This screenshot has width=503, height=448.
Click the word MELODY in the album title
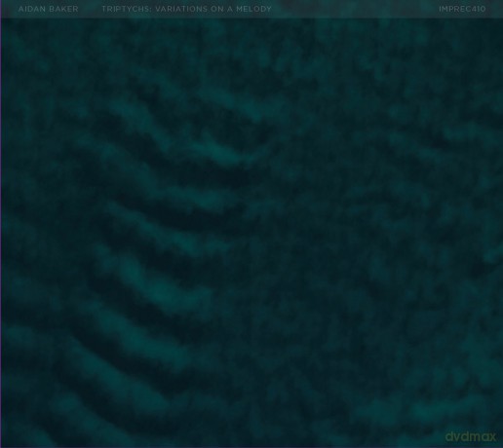[253, 9]
